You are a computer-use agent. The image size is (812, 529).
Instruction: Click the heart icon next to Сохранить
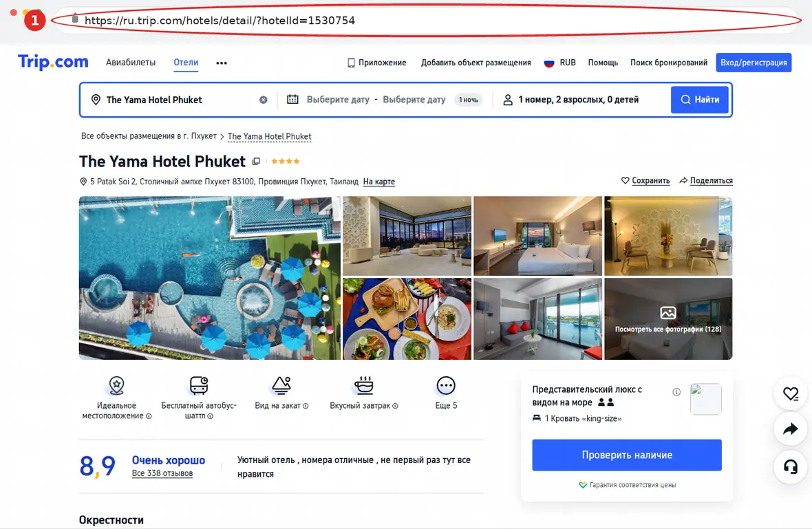625,181
